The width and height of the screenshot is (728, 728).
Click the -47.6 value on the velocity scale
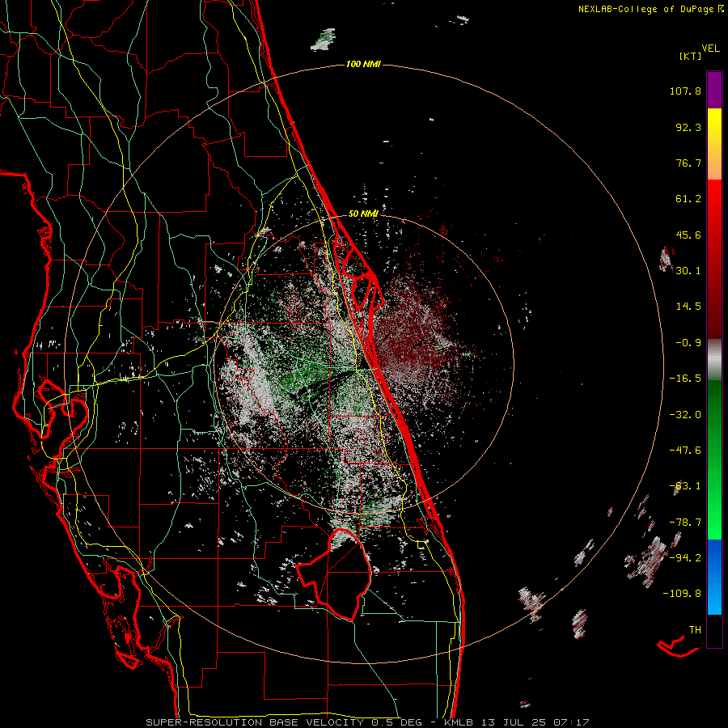pyautogui.click(x=685, y=451)
